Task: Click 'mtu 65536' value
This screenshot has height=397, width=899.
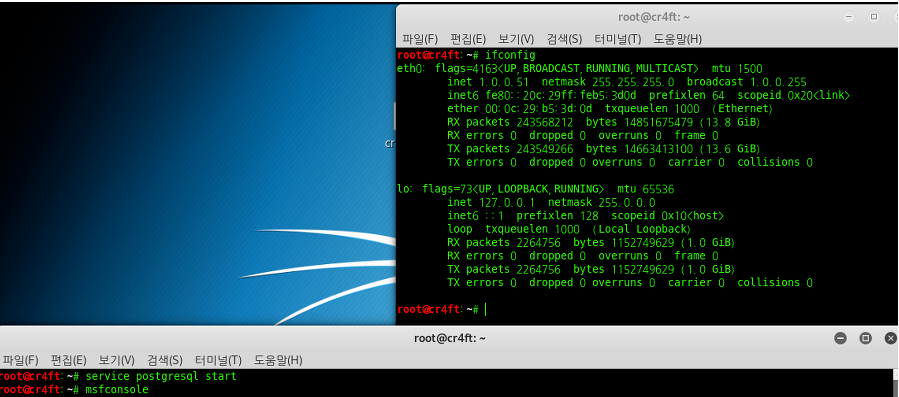Action: 646,189
